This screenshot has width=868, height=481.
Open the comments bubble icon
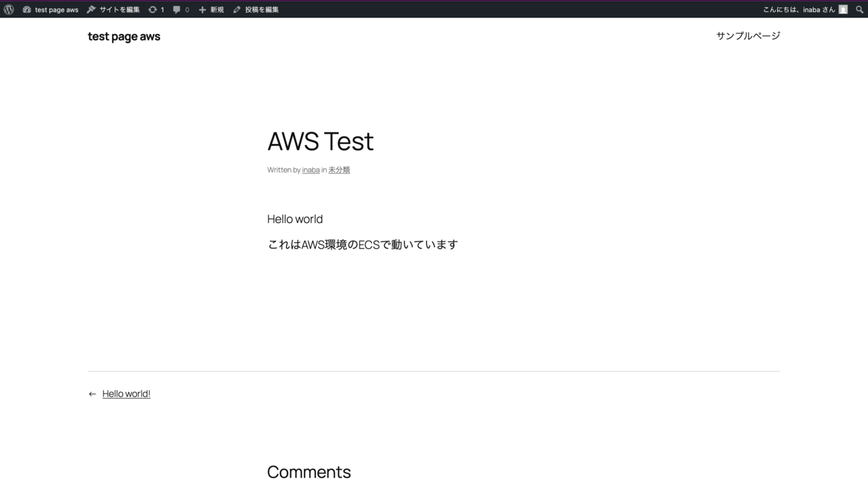pos(177,9)
